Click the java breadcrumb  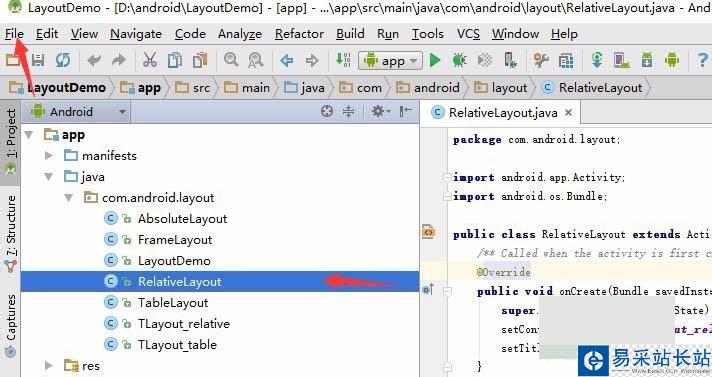[x=304, y=88]
